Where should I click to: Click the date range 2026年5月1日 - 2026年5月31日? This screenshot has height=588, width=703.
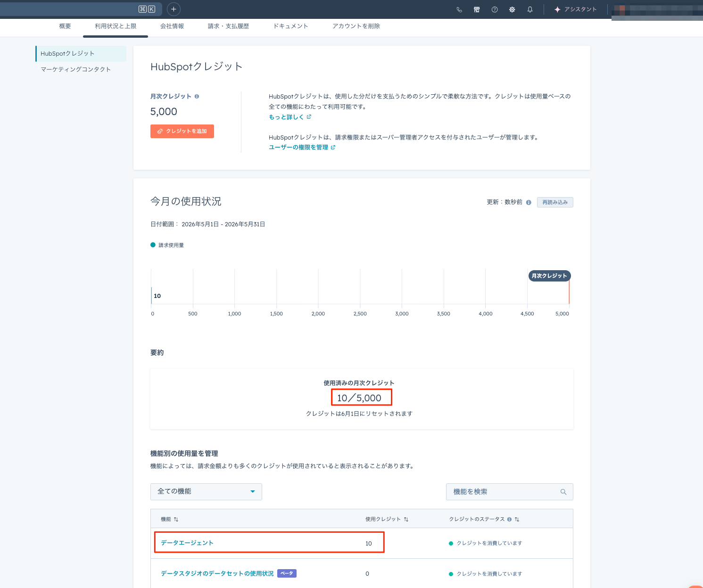coord(223,224)
